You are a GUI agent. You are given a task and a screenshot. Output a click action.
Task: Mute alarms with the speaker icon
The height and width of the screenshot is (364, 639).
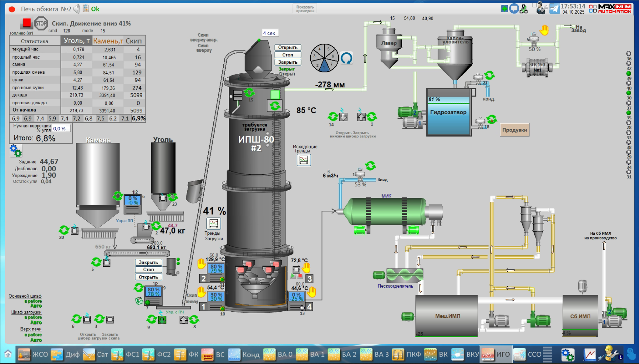77,9
